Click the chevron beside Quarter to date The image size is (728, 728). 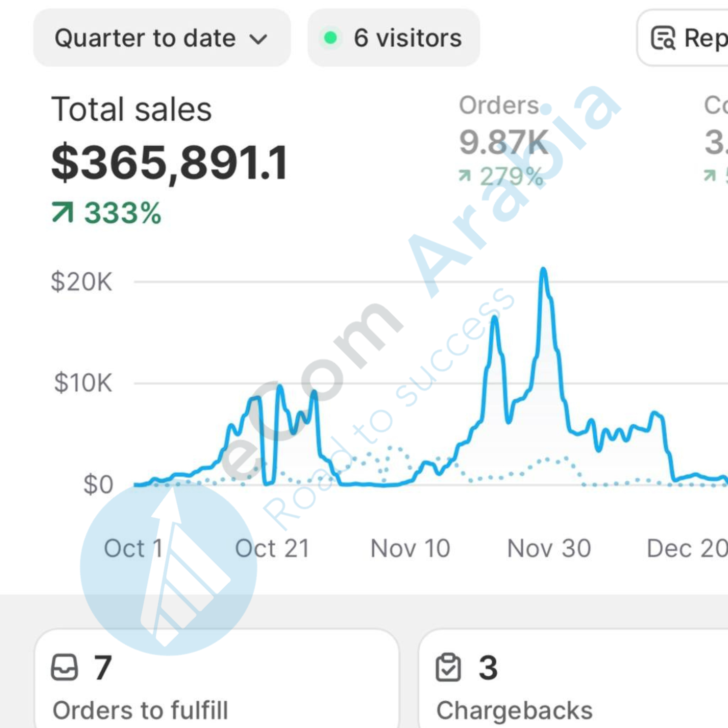click(x=259, y=38)
